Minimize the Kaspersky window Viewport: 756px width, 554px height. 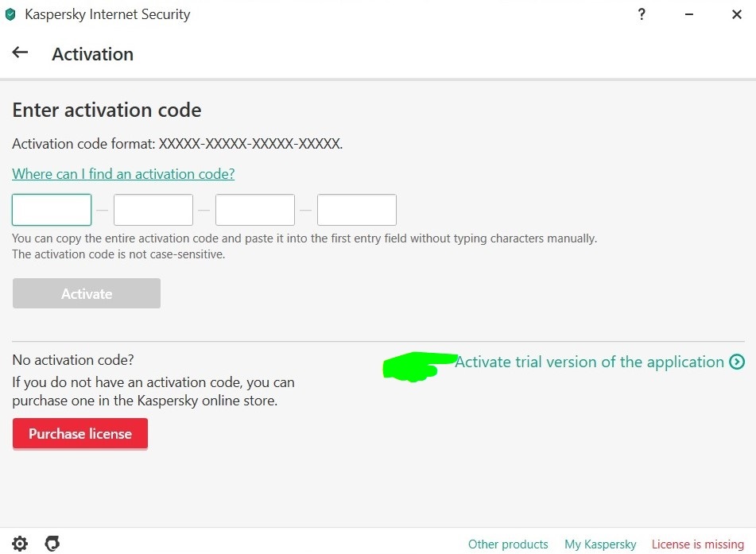pos(689,14)
